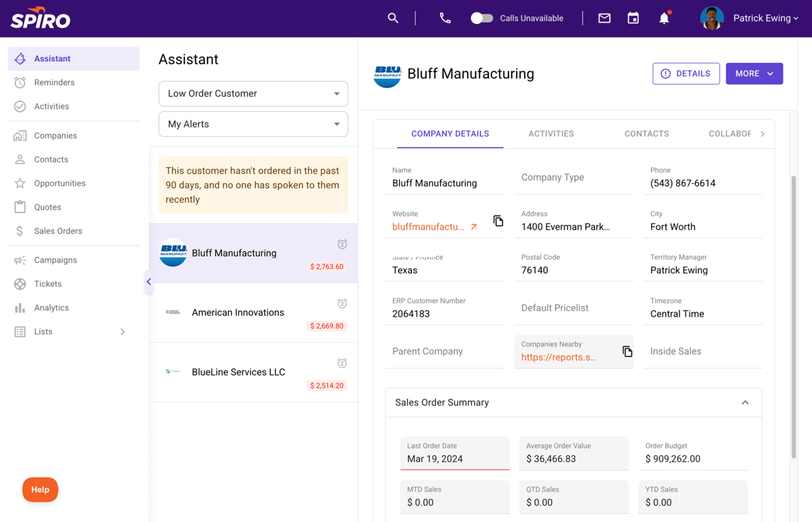The width and height of the screenshot is (812, 522).
Task: Collapse the Sales Order Summary section
Action: click(x=745, y=402)
